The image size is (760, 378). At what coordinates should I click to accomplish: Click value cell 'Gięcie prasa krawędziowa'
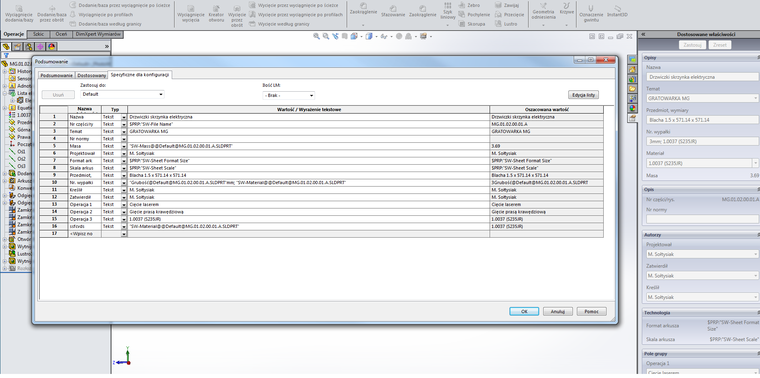[309, 212]
